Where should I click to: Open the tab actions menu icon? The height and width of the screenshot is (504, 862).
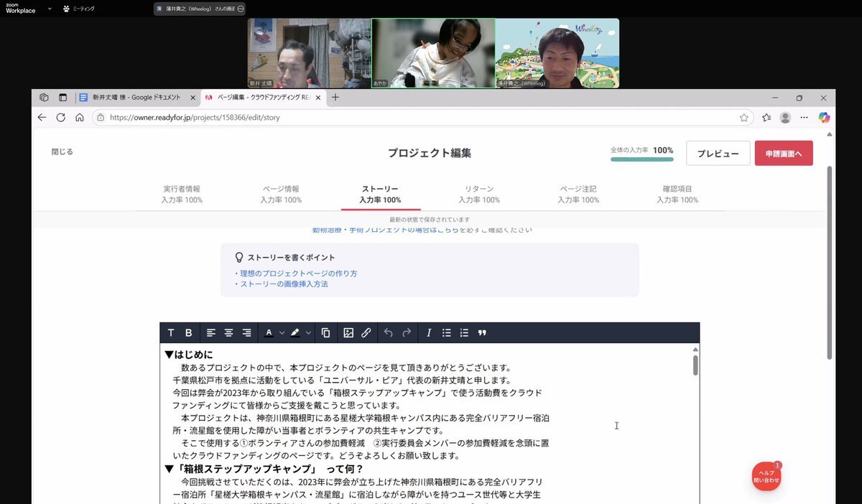pos(62,98)
